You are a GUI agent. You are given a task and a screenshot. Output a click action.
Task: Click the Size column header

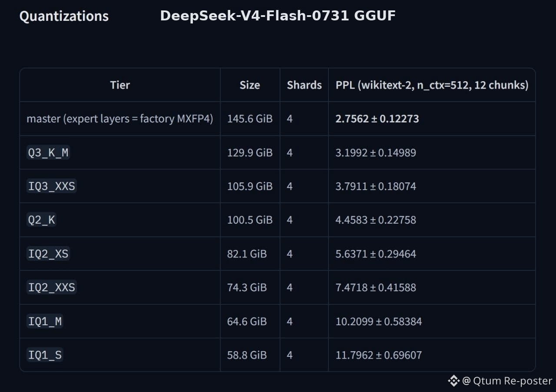coord(250,85)
